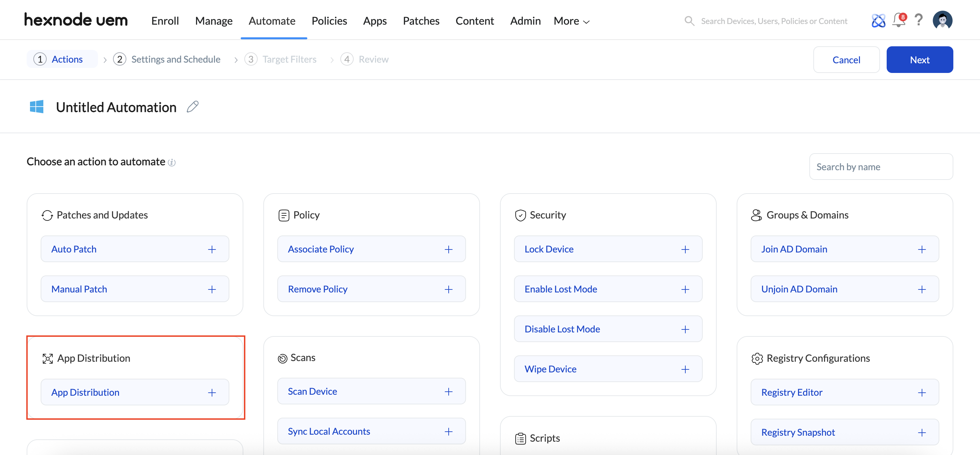Open the notifications bell
Viewport: 980px width, 455px height.
pos(899,20)
